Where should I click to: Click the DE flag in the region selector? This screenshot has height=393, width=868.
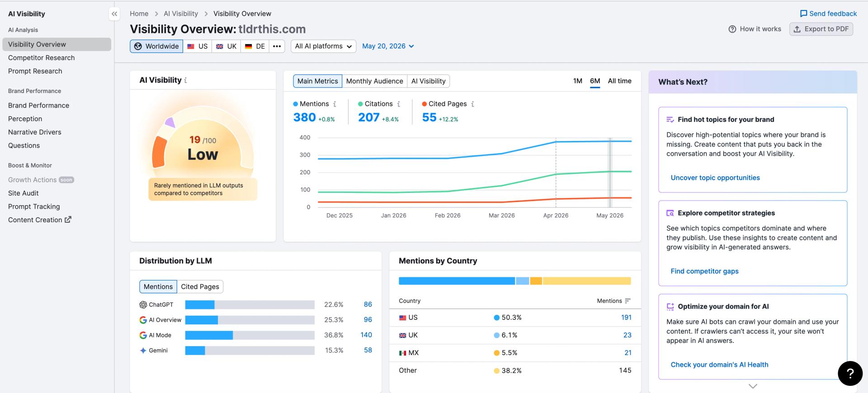pos(248,46)
